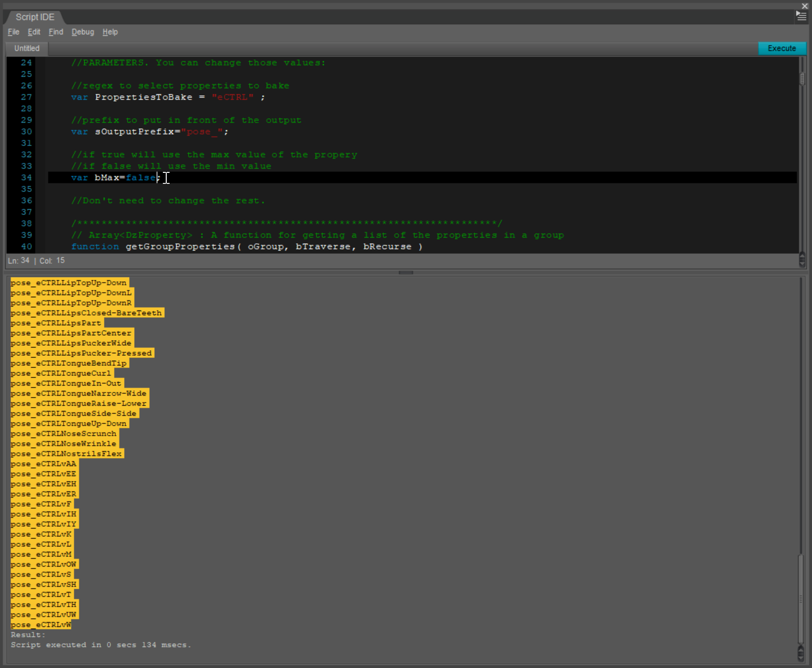This screenshot has width=812, height=668.
Task: Click output line pose_eCTRLvUW
Action: point(44,615)
